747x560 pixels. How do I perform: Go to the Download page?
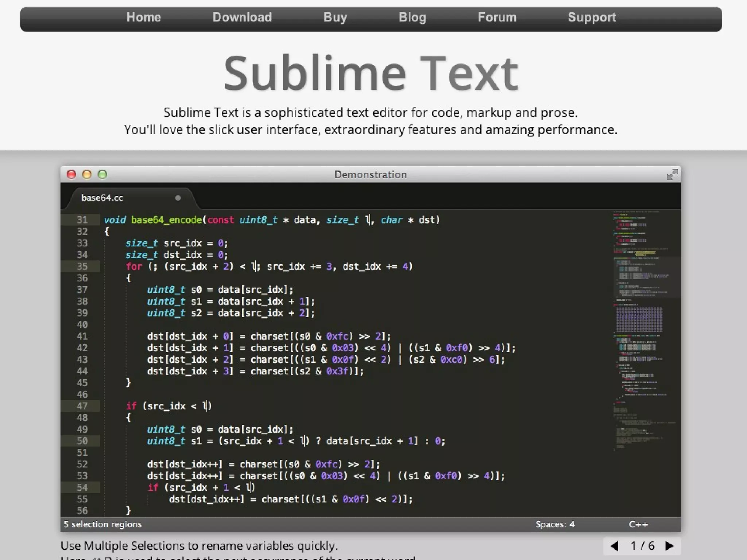point(242,17)
